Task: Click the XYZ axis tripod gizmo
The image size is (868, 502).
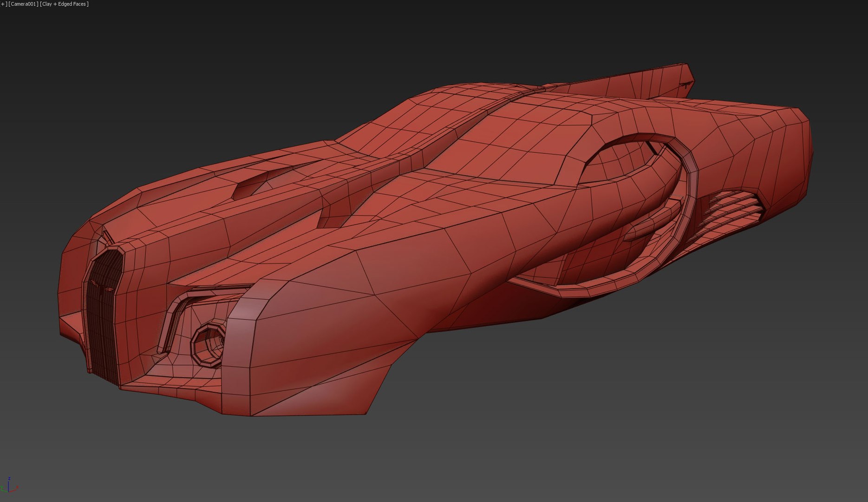Action: 9,485
